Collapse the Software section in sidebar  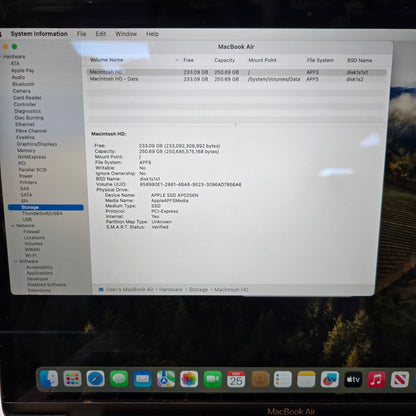16,261
